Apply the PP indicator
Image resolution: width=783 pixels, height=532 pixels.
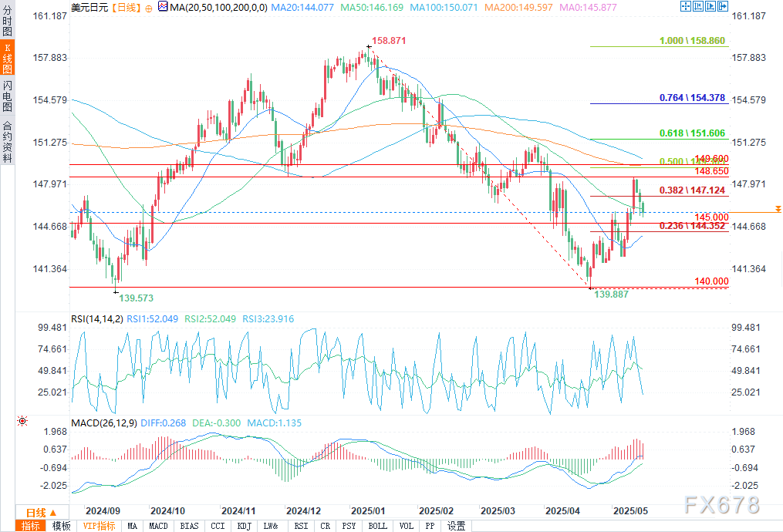click(430, 526)
